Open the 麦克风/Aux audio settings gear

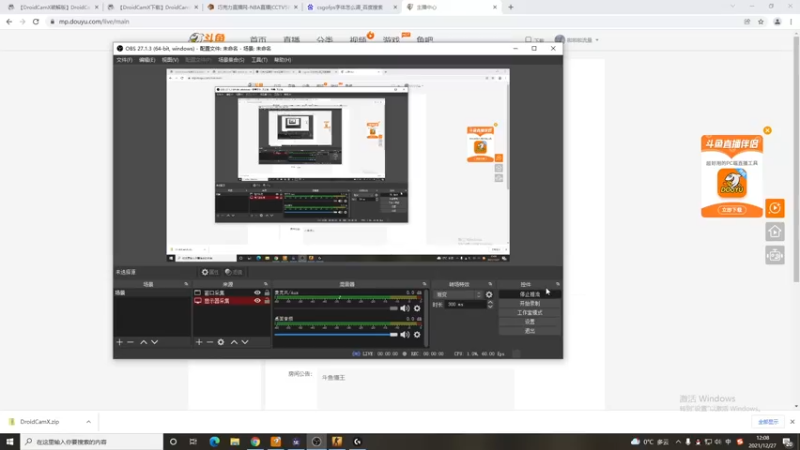(x=417, y=308)
